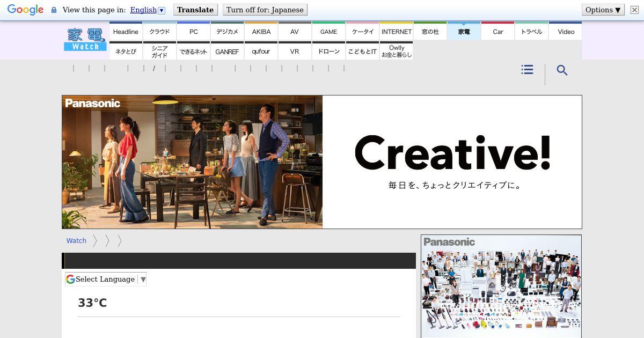
Task: Go to the Headline tab
Action: point(126,31)
